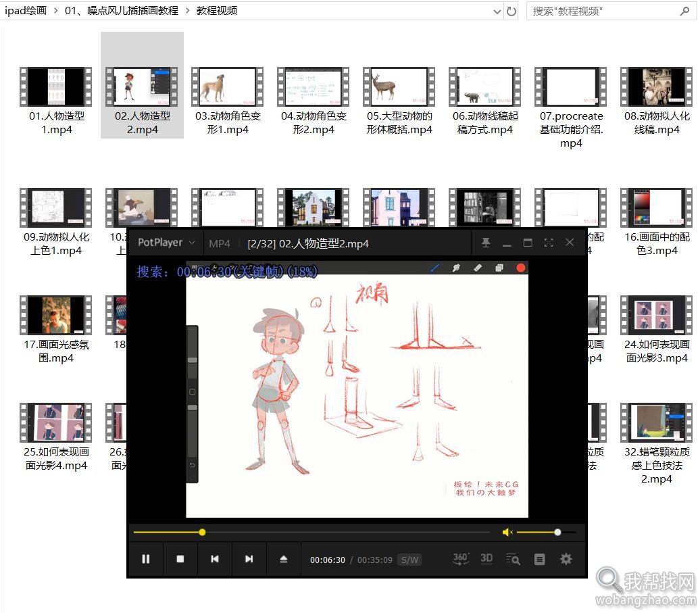Open PotPlayer settings gear
This screenshot has height=613, width=700.
(566, 559)
